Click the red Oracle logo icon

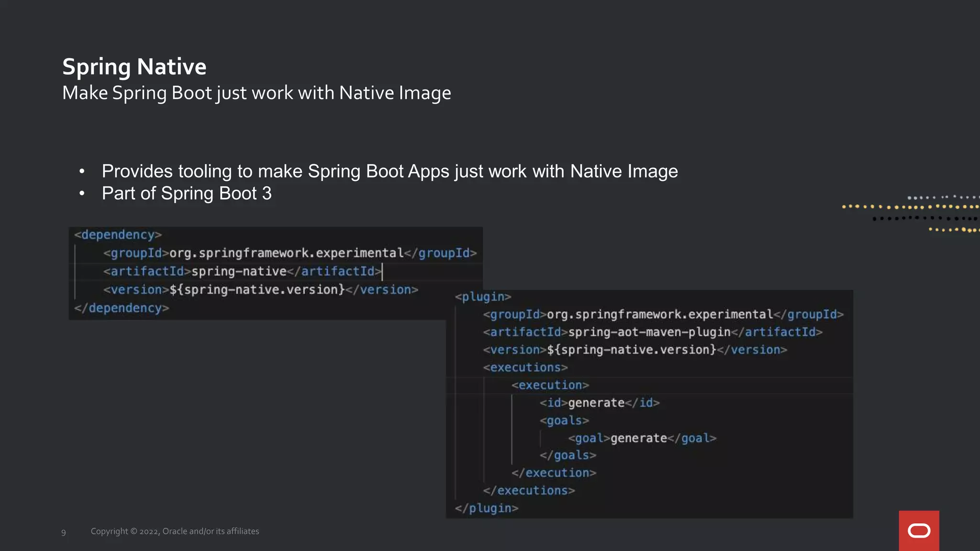pos(919,530)
